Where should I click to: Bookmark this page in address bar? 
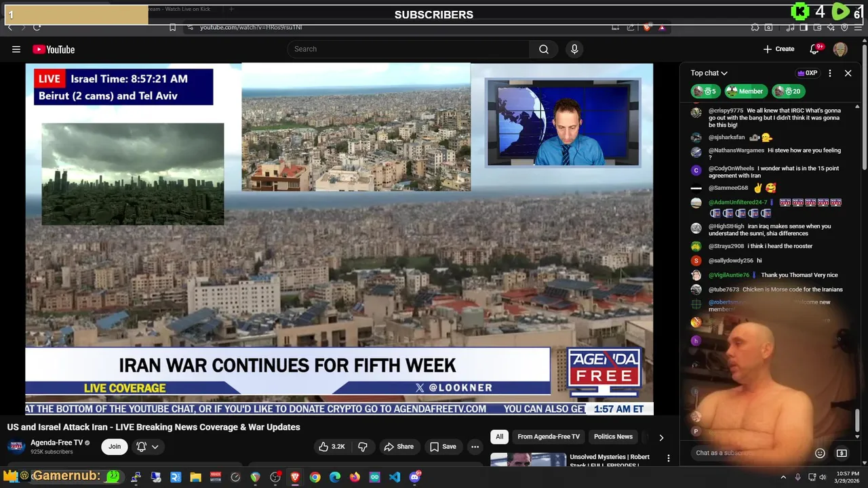(172, 27)
